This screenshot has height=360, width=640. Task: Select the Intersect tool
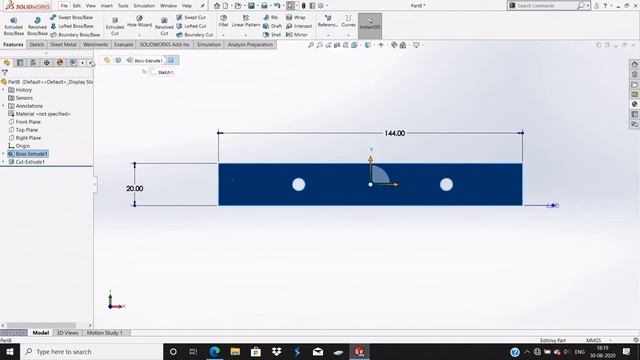[299, 26]
